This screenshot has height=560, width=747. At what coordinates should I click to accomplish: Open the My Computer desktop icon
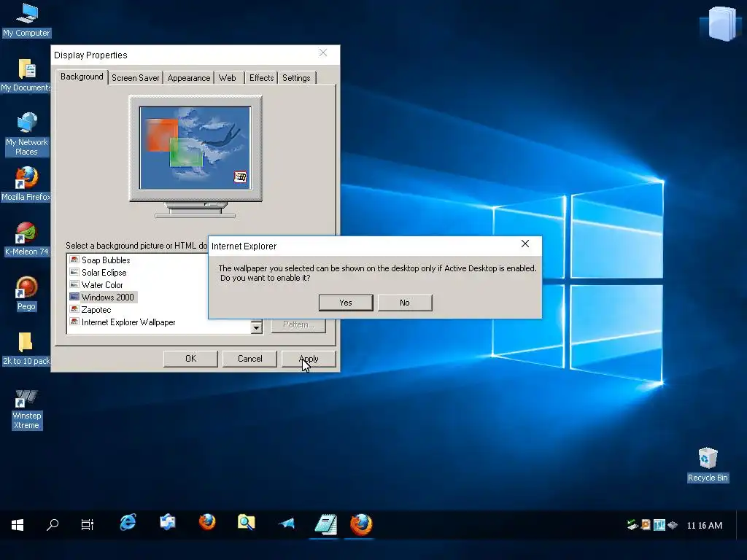point(26,20)
